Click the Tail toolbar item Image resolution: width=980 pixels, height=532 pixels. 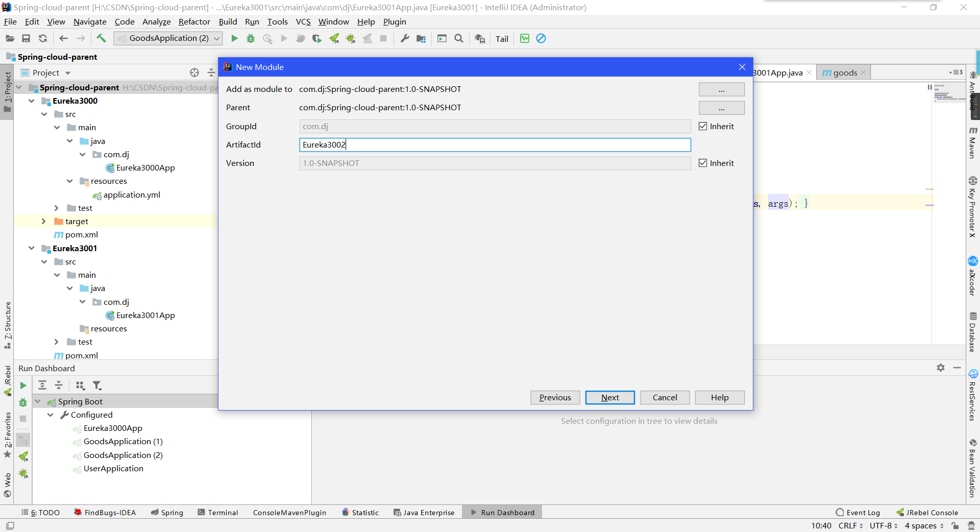click(502, 39)
